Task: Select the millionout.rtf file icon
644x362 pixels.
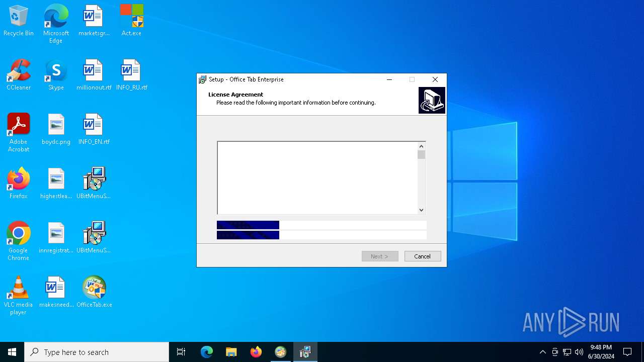Action: [x=94, y=75]
